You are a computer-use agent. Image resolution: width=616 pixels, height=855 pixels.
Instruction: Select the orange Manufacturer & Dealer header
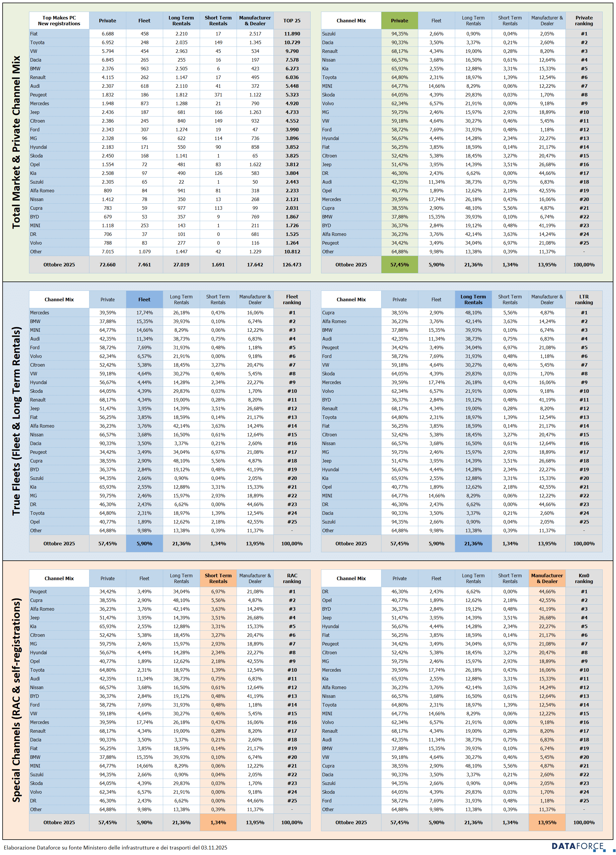click(547, 578)
